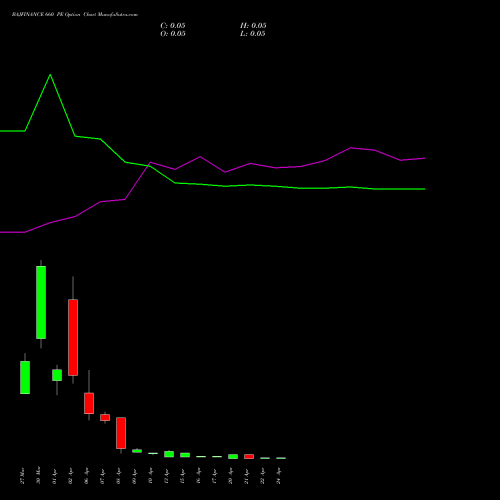This screenshot has height=500, width=500.
Task: Click the green candlestick for 20 Apr
Action: pyautogui.click(x=233, y=456)
